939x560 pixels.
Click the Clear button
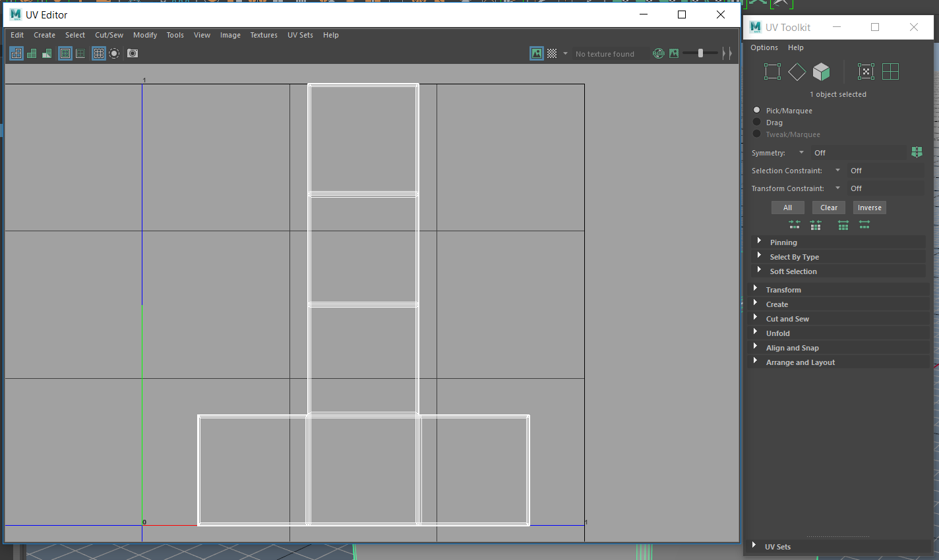tap(829, 208)
